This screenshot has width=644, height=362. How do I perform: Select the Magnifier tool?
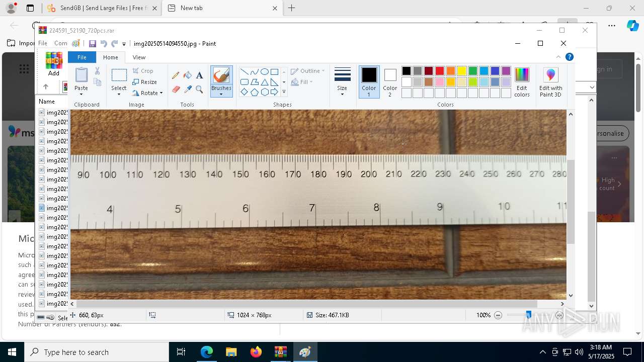pos(199,89)
